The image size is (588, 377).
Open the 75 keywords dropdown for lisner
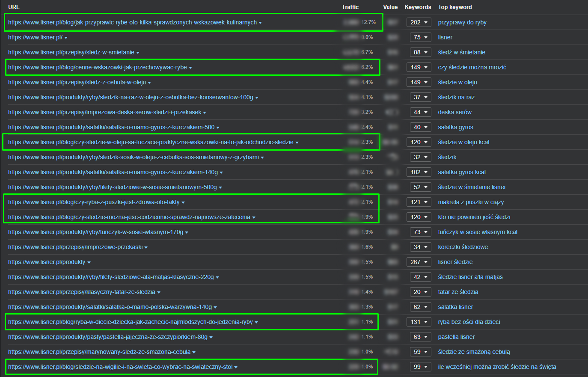(419, 37)
